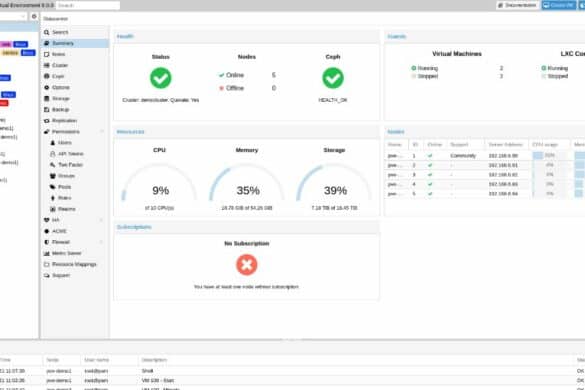Select node row with ID 1 Community support
585x390 pixels.
pyautogui.click(x=485, y=156)
